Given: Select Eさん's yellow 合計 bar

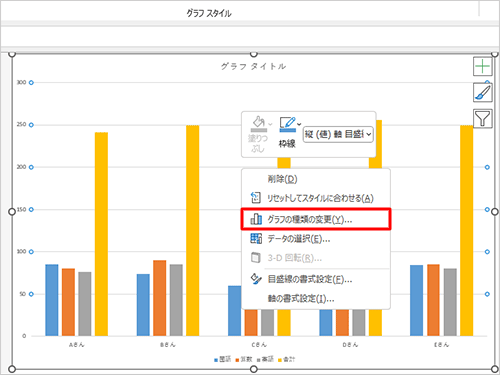Looking at the screenshot, I should tap(467, 231).
